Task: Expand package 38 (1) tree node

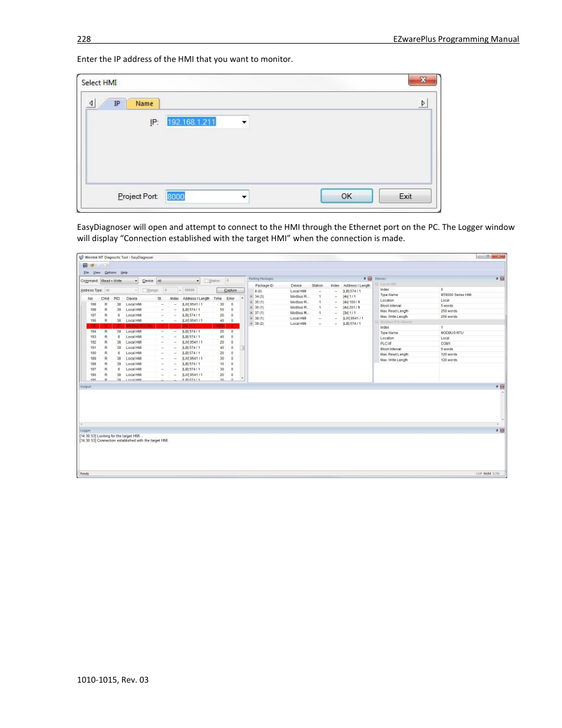Action: pos(252,318)
